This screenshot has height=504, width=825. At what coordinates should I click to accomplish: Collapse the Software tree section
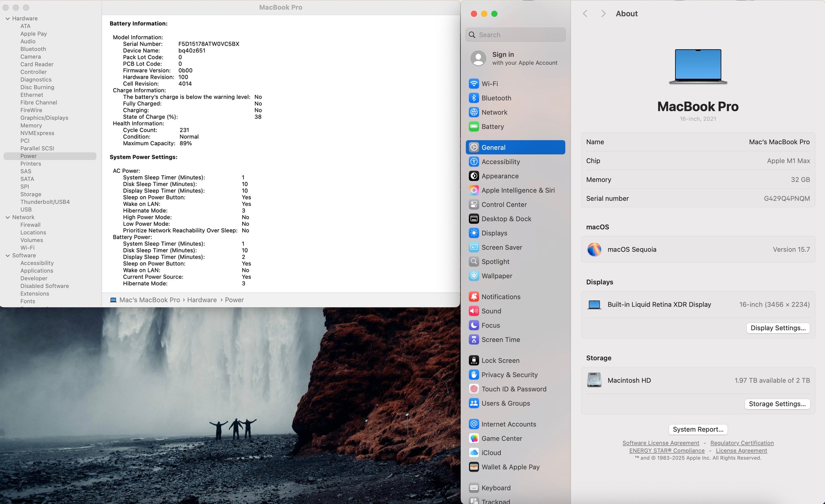pyautogui.click(x=8, y=255)
